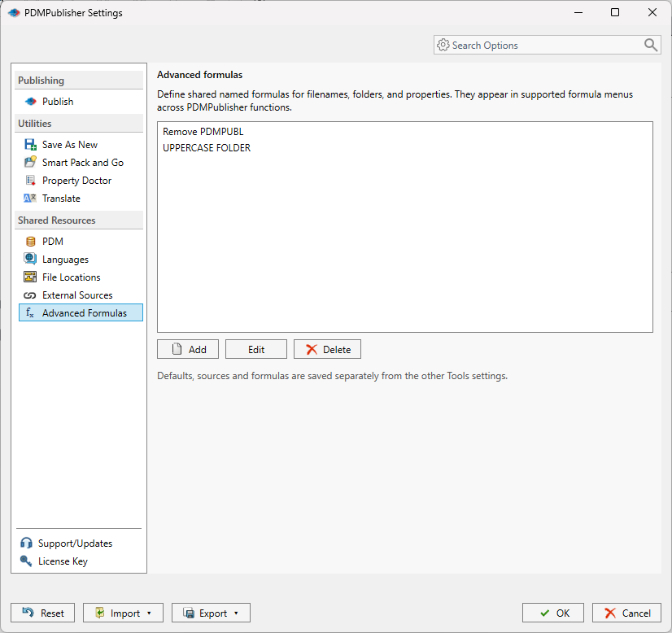Open the Publish settings page
The image size is (672, 633).
click(58, 102)
